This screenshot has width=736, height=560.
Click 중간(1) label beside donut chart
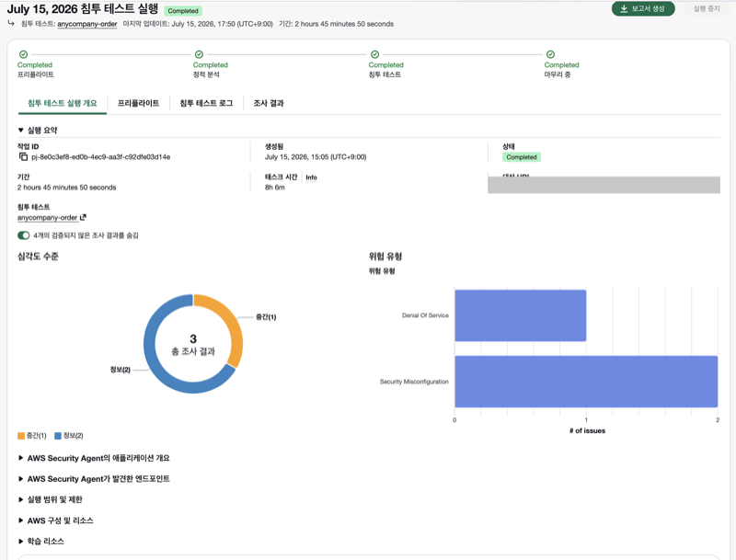click(x=266, y=317)
